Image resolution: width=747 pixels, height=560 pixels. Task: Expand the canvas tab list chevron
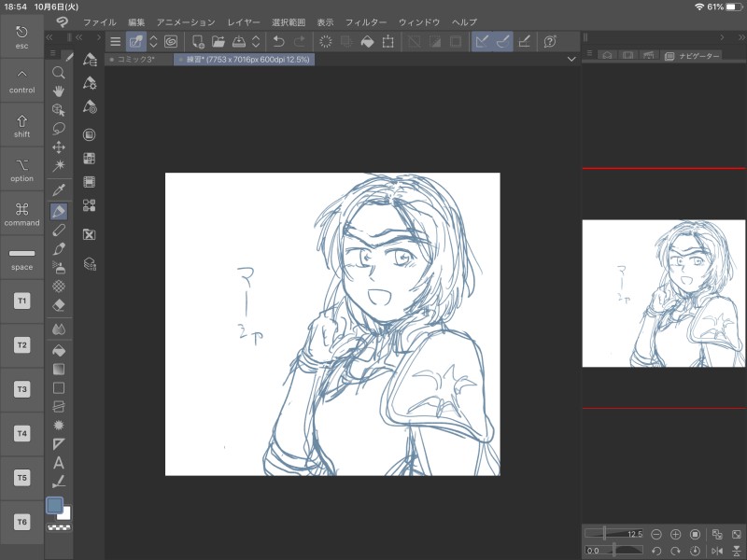click(571, 59)
